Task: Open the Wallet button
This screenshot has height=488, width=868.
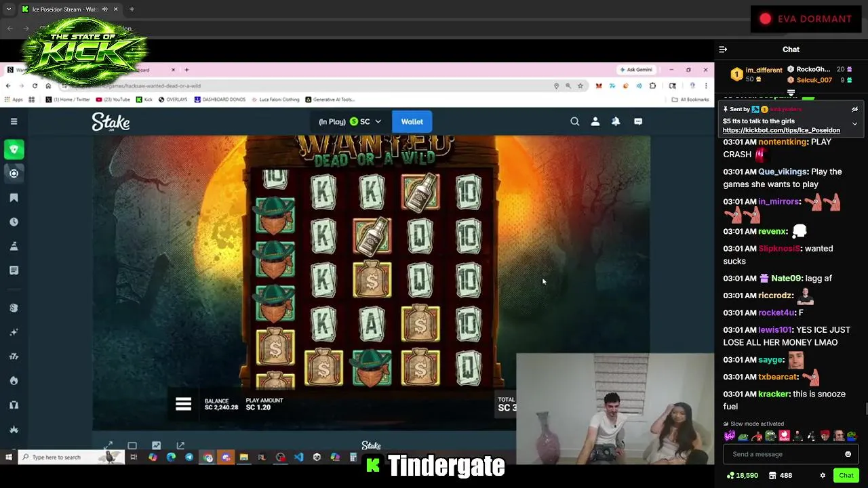Action: pos(412,122)
